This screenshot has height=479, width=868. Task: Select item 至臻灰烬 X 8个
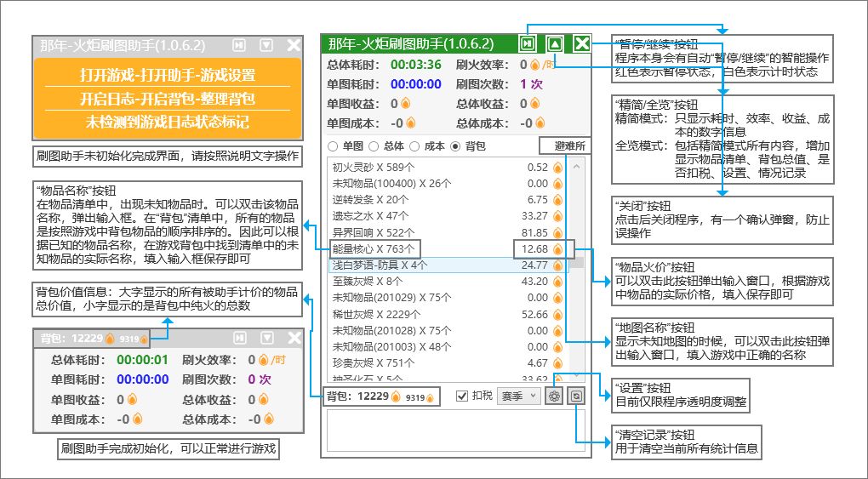click(x=367, y=282)
